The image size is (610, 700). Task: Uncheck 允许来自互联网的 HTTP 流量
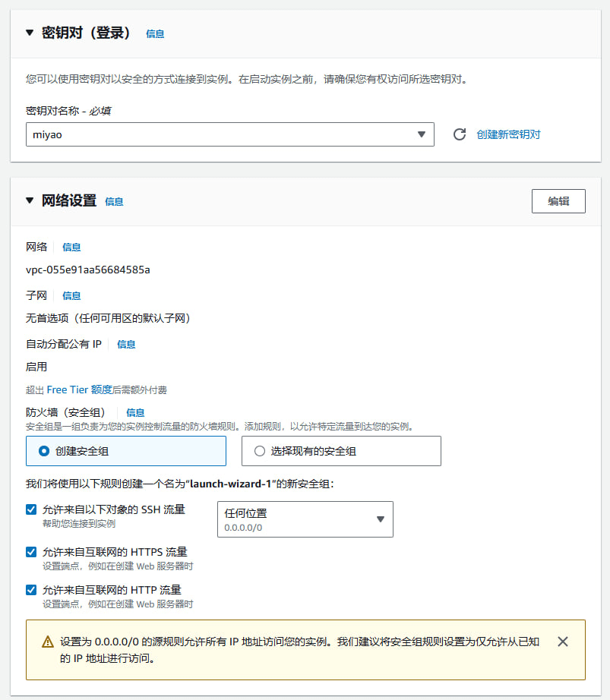point(30,590)
